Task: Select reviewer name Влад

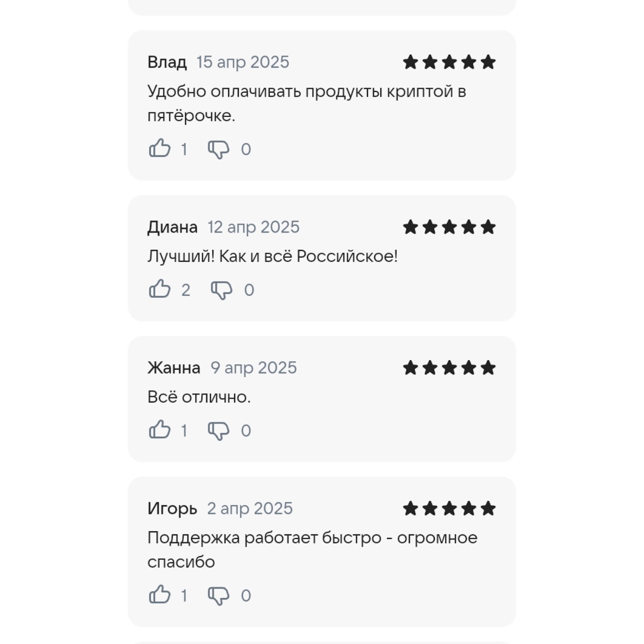Action: (x=167, y=62)
